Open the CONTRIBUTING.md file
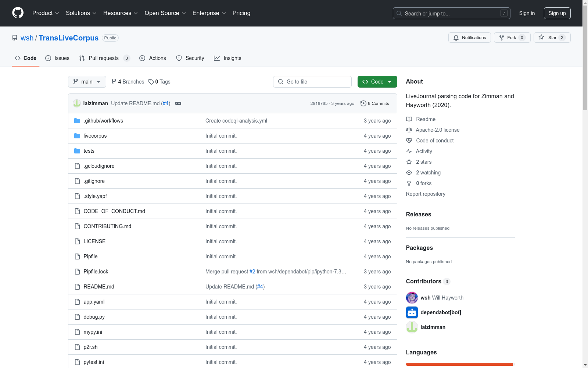 [x=107, y=226]
